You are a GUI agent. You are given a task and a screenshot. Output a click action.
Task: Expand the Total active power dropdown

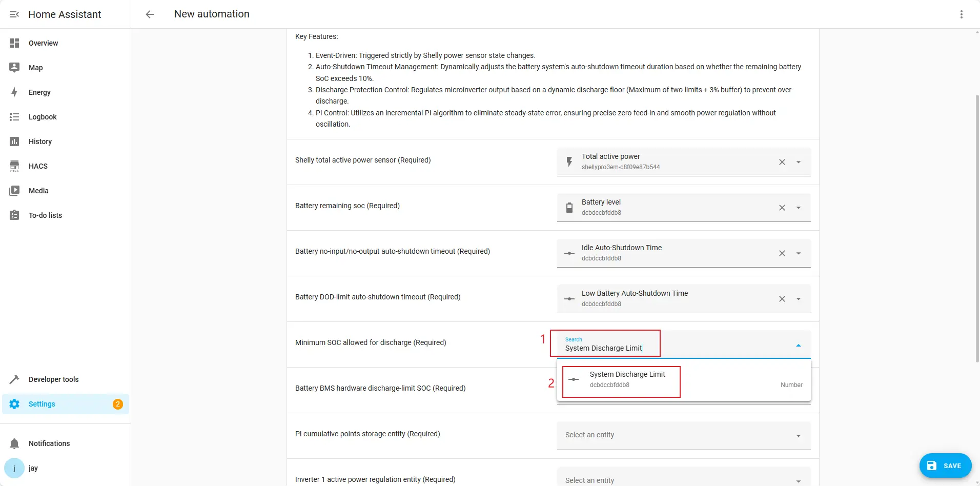point(798,162)
